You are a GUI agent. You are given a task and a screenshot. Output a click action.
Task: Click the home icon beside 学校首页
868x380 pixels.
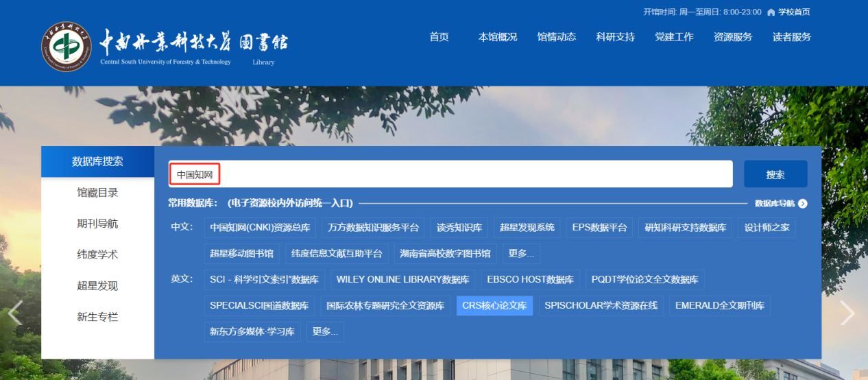(x=771, y=12)
